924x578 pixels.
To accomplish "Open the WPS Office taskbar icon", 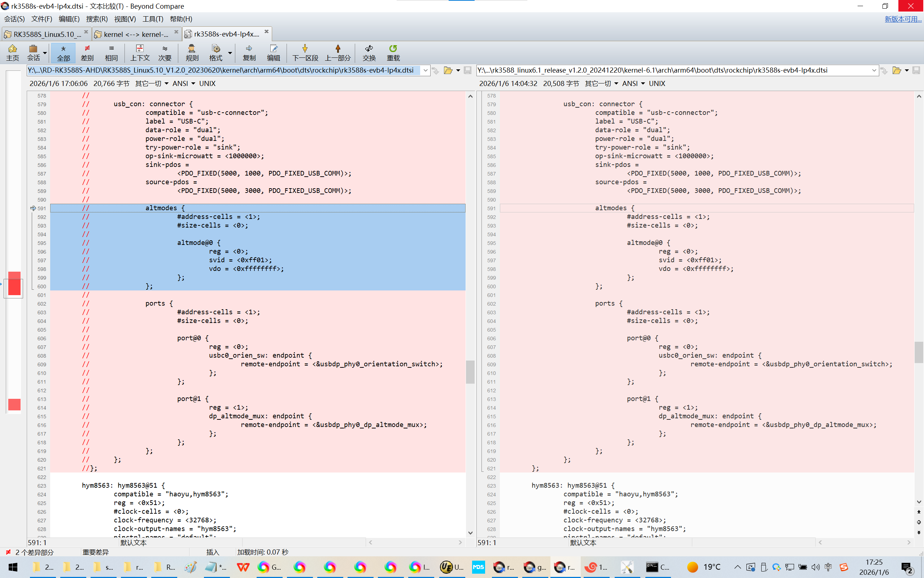I will click(x=243, y=567).
